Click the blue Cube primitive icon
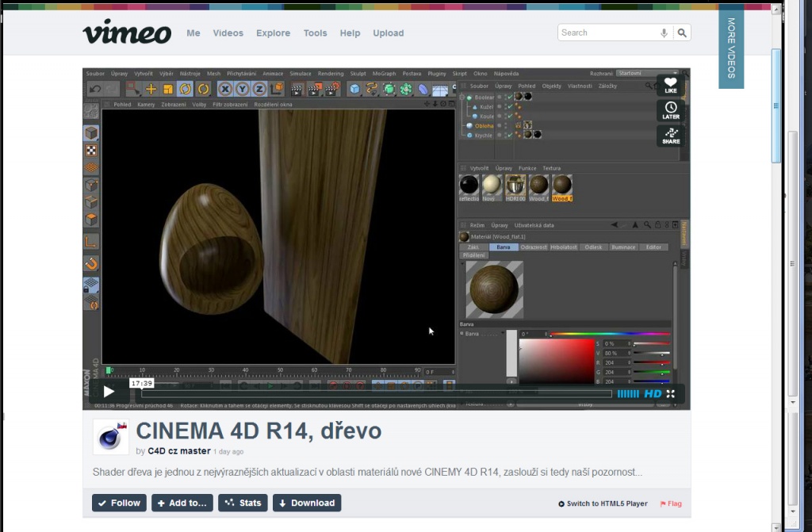 tap(354, 89)
